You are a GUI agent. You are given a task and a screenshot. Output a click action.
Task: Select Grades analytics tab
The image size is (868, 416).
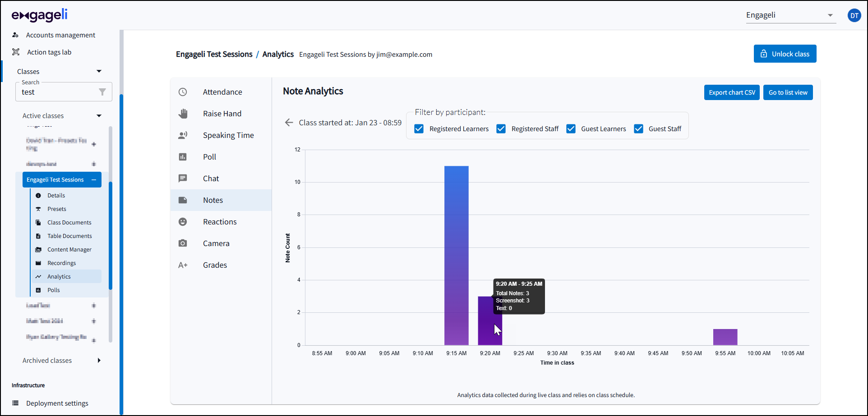pyautogui.click(x=221, y=265)
